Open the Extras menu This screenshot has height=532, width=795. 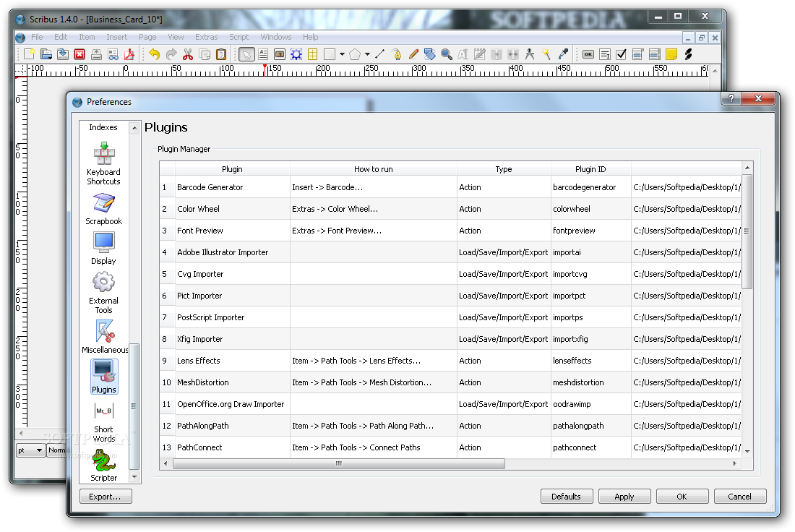point(207,37)
